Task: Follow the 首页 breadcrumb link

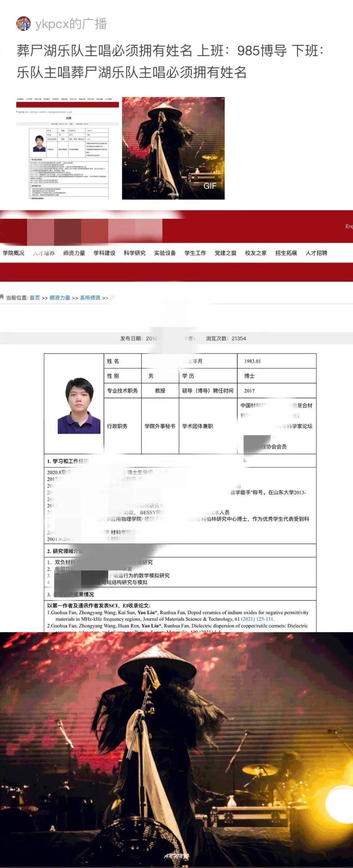Action: tap(35, 298)
